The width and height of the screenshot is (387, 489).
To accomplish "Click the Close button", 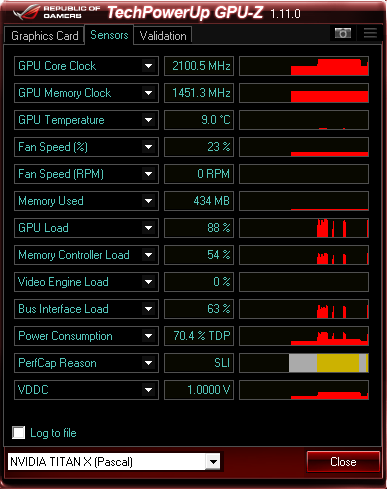I will pos(343,462).
